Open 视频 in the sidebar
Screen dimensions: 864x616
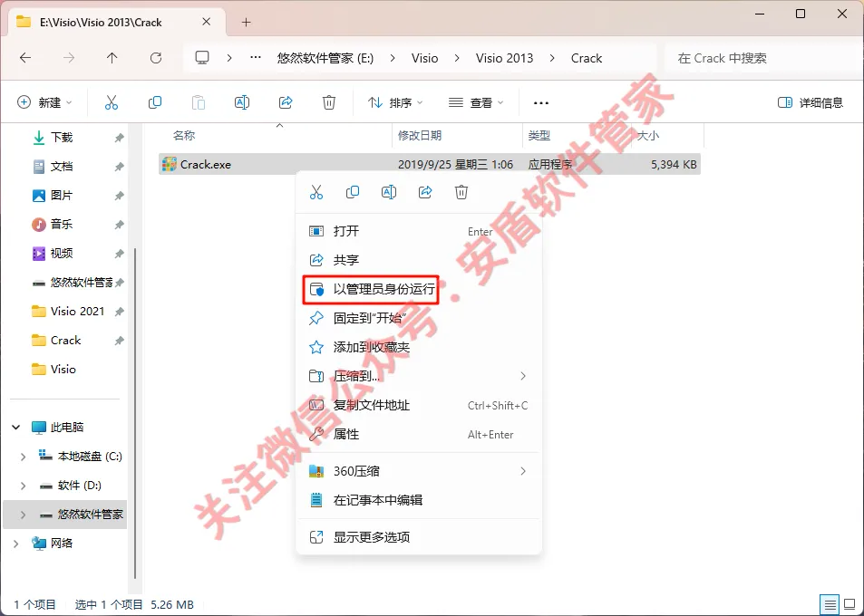[61, 254]
